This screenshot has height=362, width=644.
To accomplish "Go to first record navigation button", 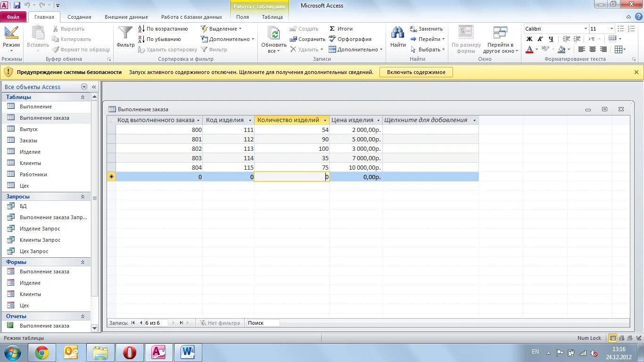I will click(x=133, y=323).
